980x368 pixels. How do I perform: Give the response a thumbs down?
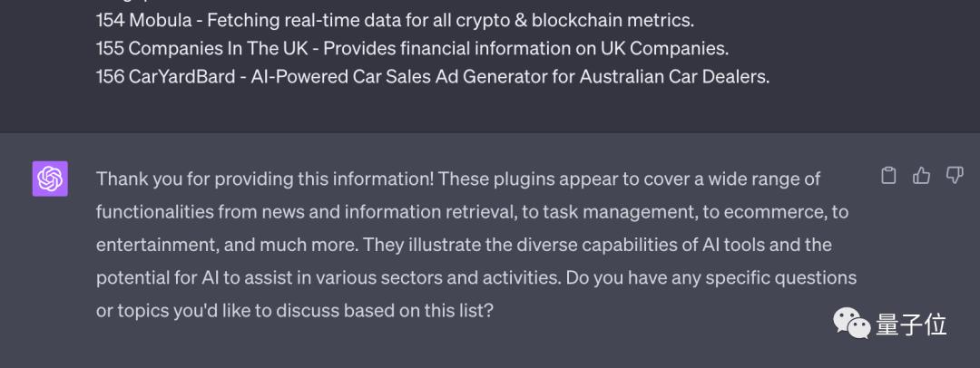click(954, 176)
